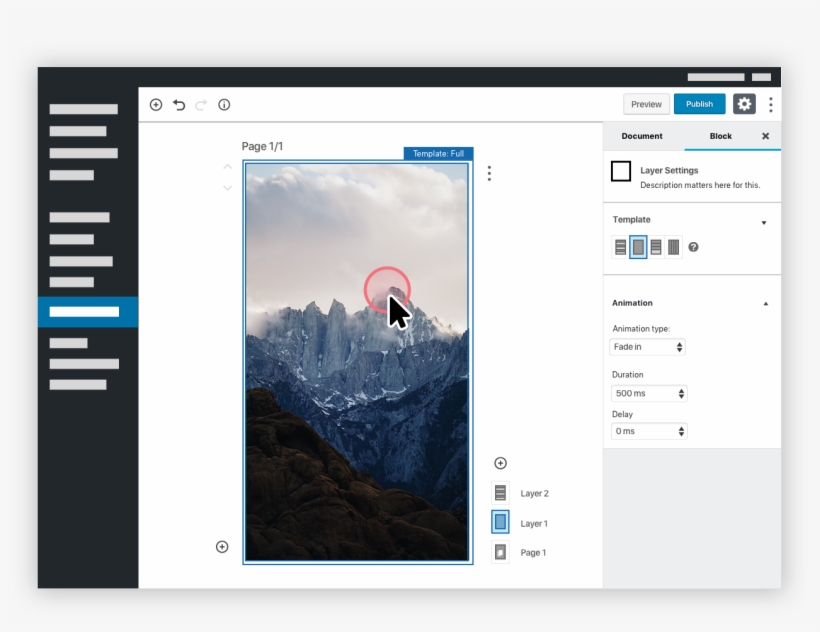The width and height of the screenshot is (820, 632).
Task: Click the Publish button
Action: 699,104
